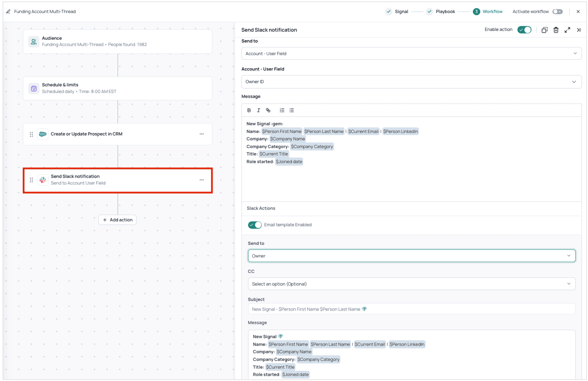Edit the workflow name pencil icon
588x381 pixels.
click(8, 12)
